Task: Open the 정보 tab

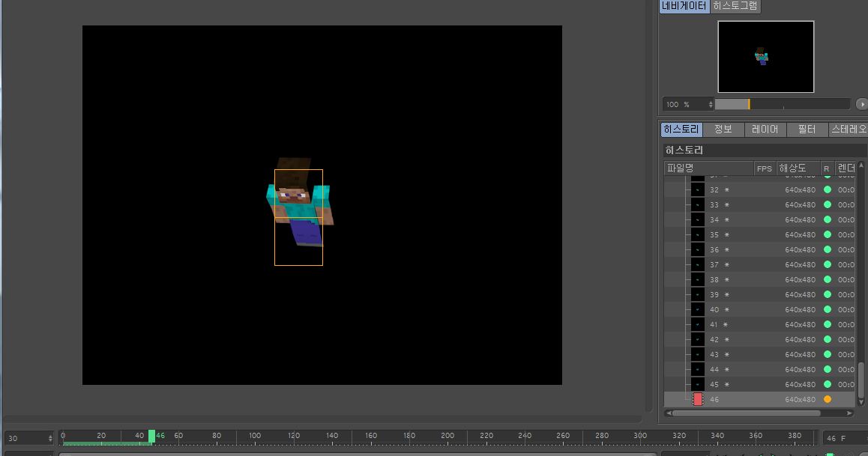Action: click(723, 130)
